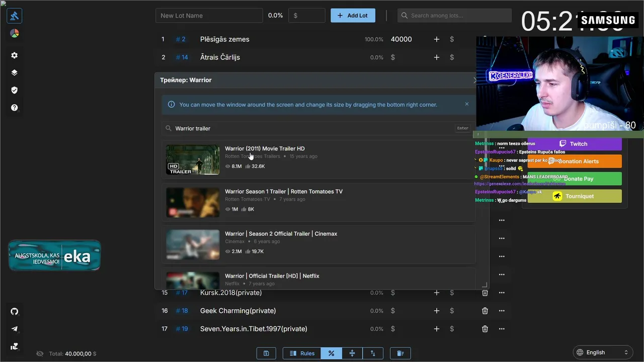Screen dimensions: 644x362
Task: Click plus icon for Geek Charming(private)
Action: tap(437, 311)
